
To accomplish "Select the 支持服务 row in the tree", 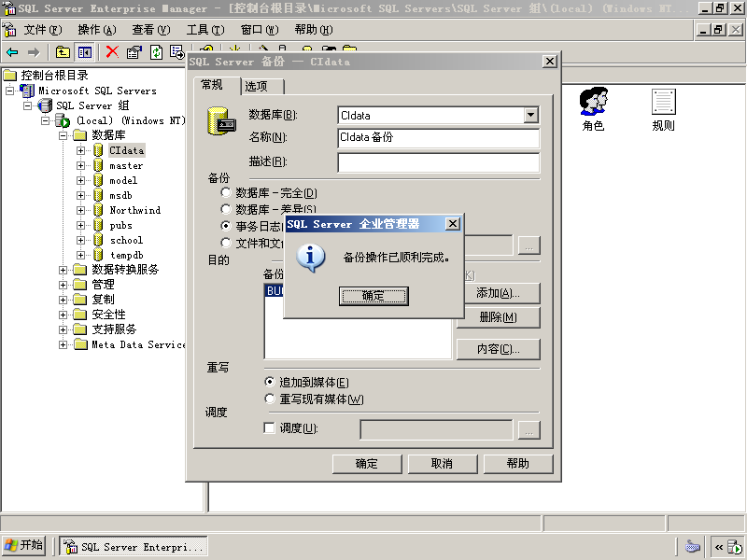I will click(114, 329).
